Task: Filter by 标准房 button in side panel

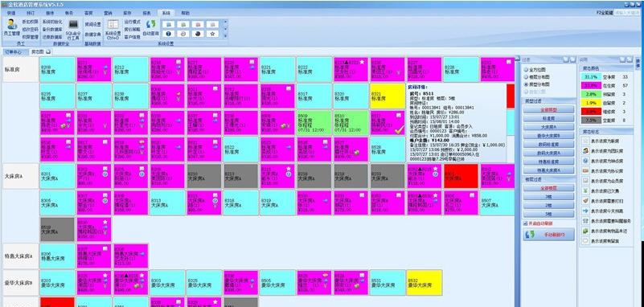Action: point(548,118)
